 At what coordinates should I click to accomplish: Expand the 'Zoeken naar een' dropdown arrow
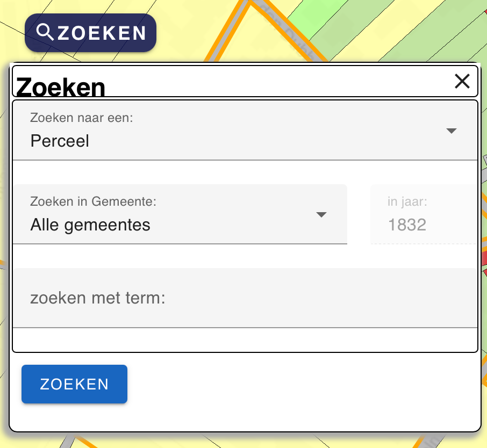coord(452,131)
